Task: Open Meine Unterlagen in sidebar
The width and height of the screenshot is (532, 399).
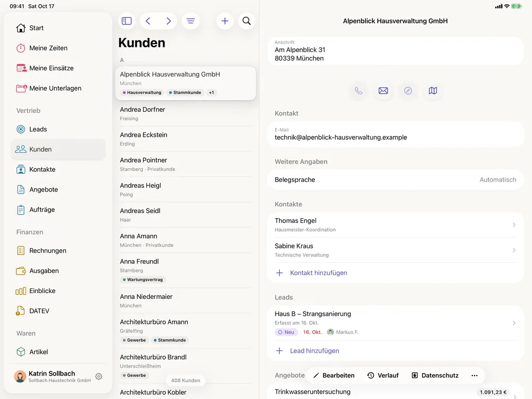Action: tap(59, 88)
